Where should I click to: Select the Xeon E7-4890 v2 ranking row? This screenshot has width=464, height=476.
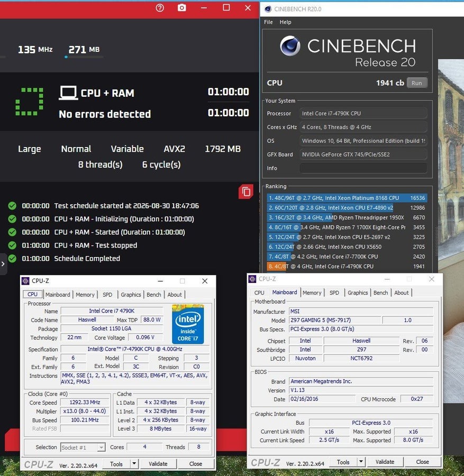pos(347,208)
